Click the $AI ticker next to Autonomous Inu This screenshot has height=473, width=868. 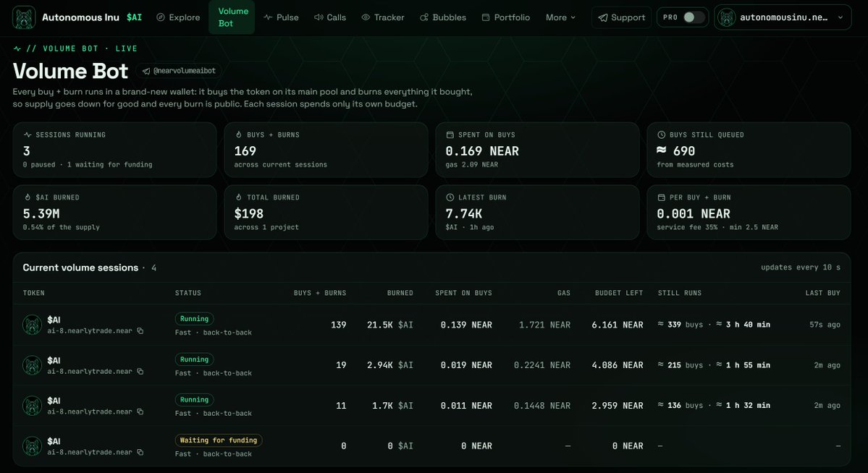point(134,17)
